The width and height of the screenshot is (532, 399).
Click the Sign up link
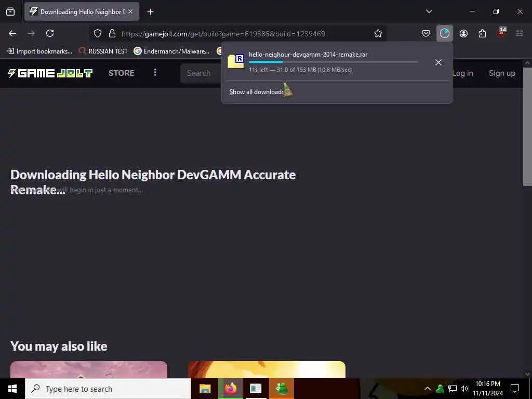coord(502,73)
